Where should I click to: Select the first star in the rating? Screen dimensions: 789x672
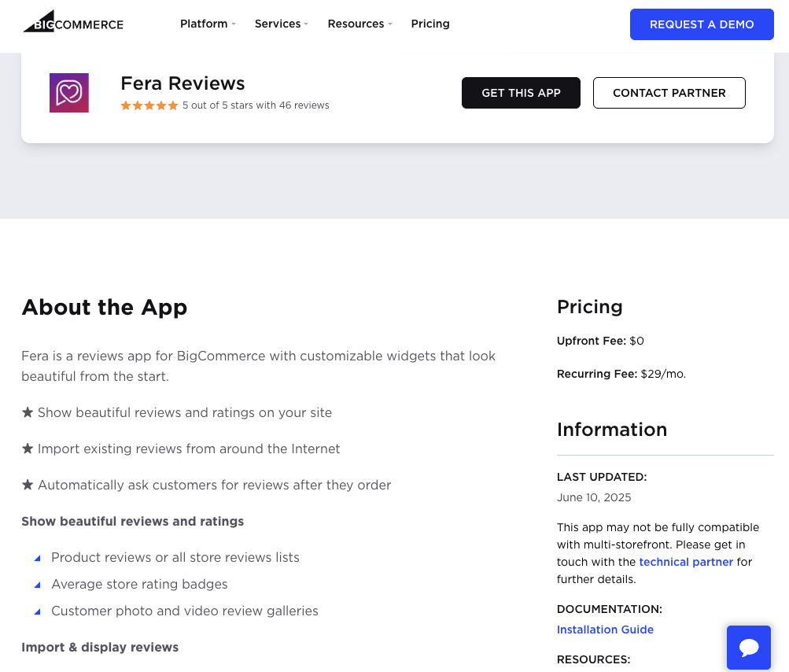(x=126, y=105)
